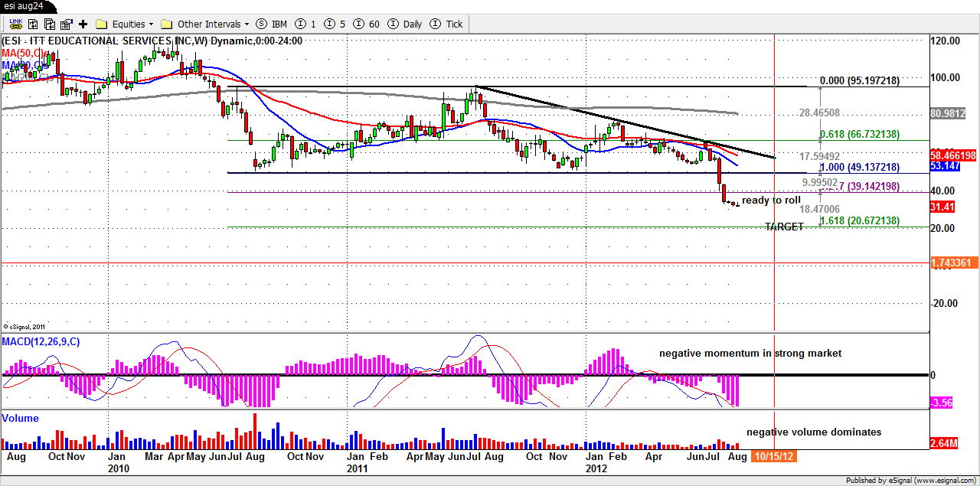Image resolution: width=980 pixels, height=486 pixels.
Task: Click the MACD(12,26,9,C) study label
Action: 41,341
